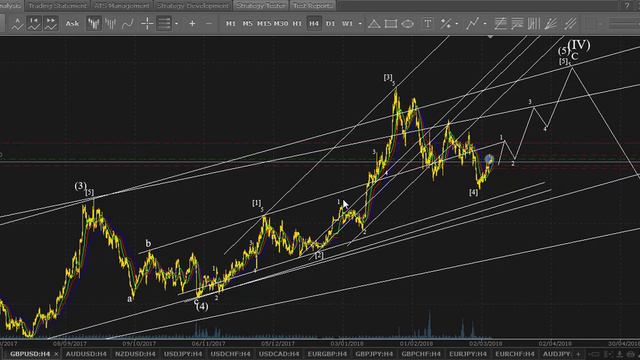Switch to EURCHF:H4 chart tab
The height and width of the screenshot is (360, 640).
(x=515, y=354)
